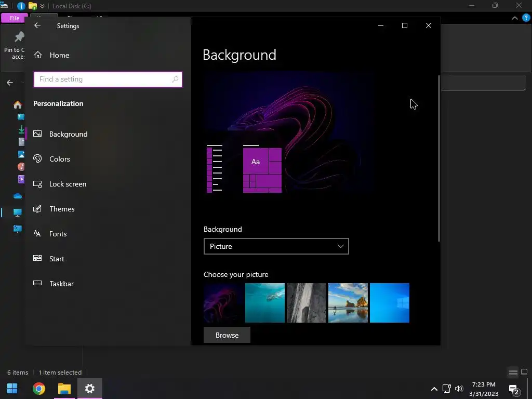Select Home in Explorer navigation pane
Screen dimensions: 532x399
[x=18, y=104]
